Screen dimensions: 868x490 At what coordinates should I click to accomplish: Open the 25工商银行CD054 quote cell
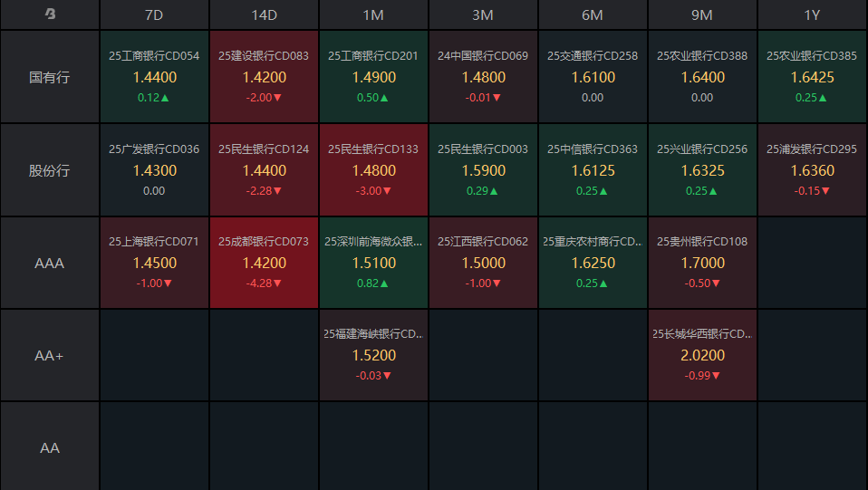click(x=154, y=77)
